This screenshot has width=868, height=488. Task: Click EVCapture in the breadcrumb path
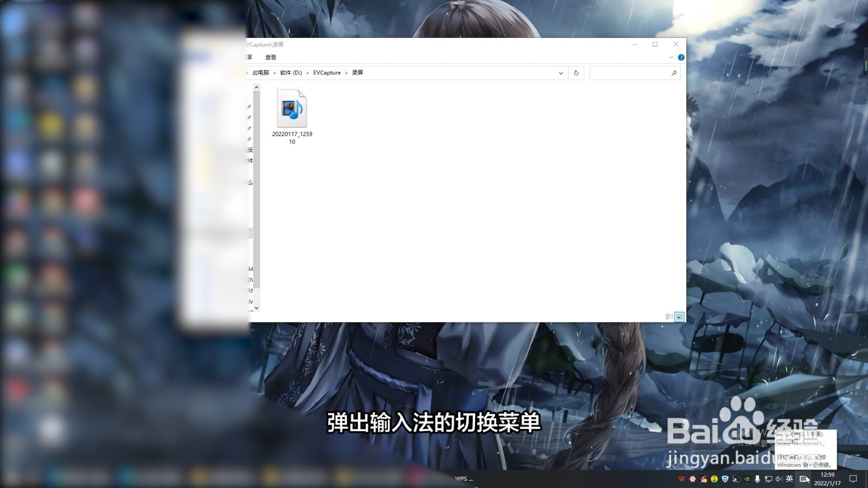pos(327,73)
